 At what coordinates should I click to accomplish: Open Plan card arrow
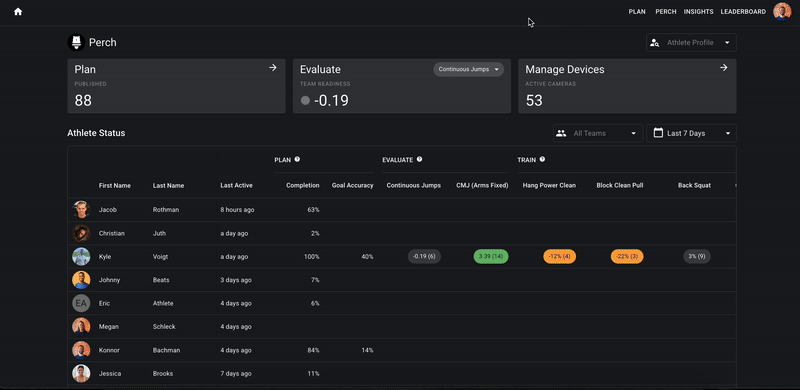[273, 67]
